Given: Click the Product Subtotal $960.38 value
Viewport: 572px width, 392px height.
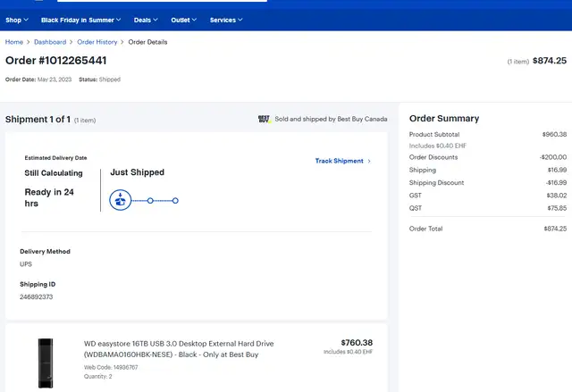Looking at the screenshot, I should tap(554, 135).
